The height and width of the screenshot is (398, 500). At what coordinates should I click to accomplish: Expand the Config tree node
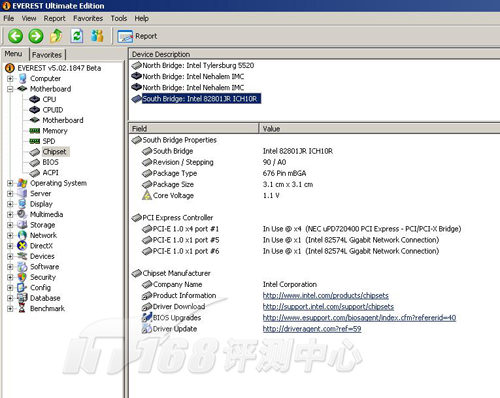[10, 288]
